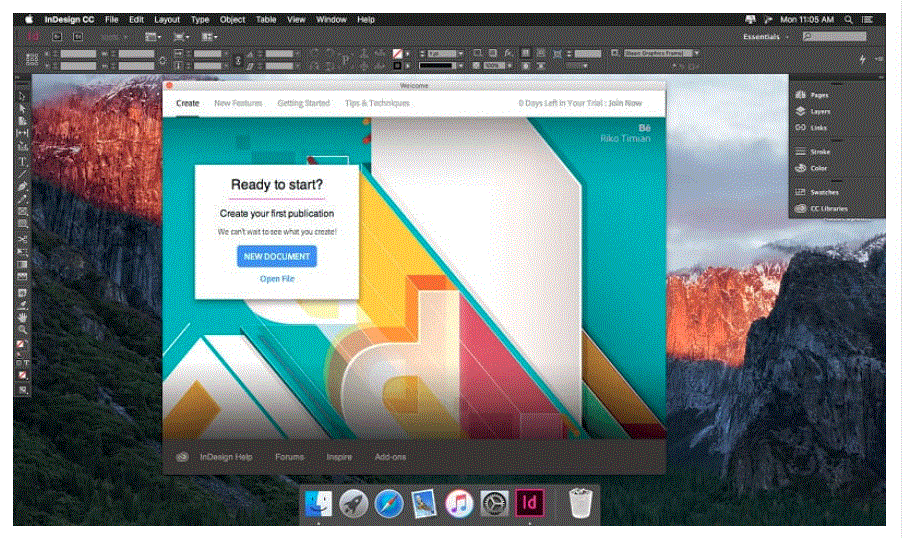Expand the stroke type dropdown
903x538 pixels.
click(461, 66)
